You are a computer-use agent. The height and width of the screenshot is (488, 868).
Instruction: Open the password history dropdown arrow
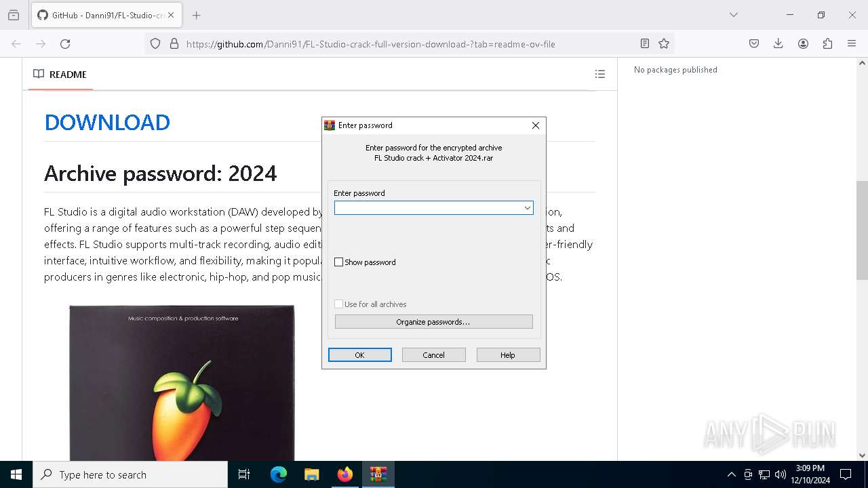click(x=527, y=208)
